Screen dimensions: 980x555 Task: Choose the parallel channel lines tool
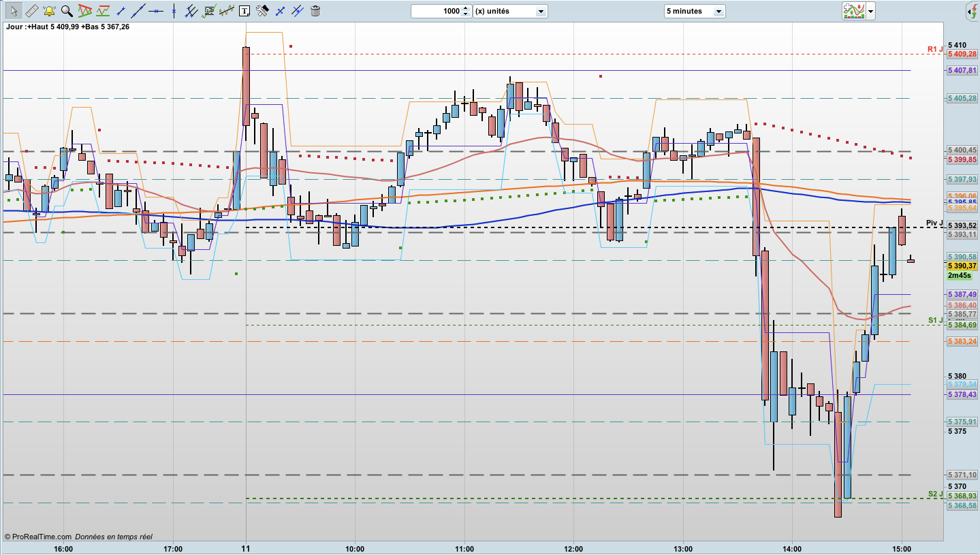click(191, 11)
